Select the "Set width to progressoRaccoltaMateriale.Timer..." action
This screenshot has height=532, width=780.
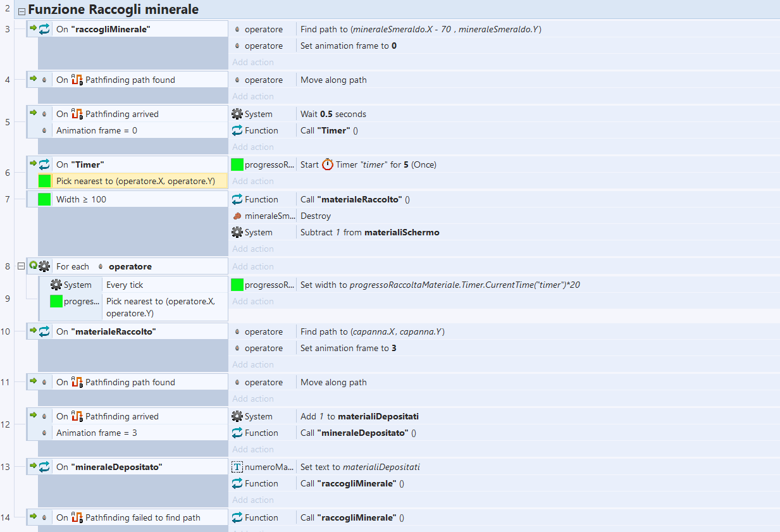440,285
